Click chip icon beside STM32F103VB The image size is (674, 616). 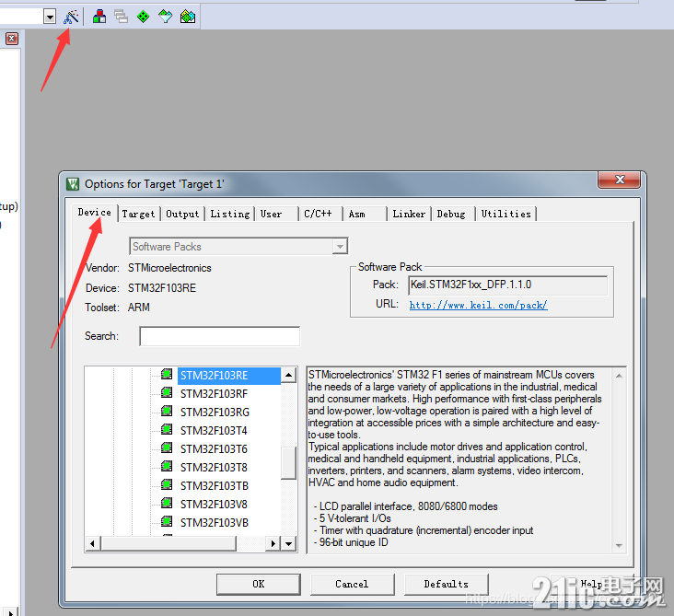pyautogui.click(x=167, y=521)
